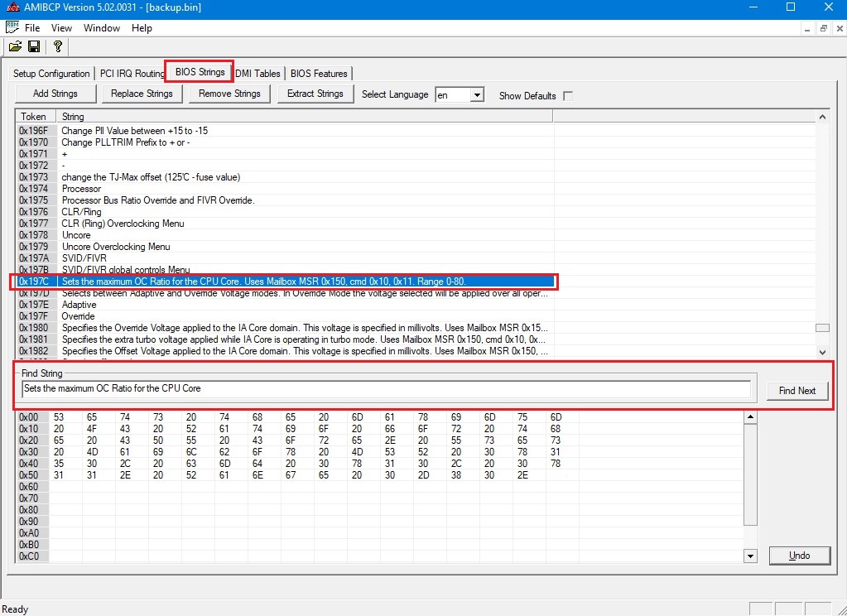
Task: Minimize the inner backup.bin document window
Action: 807,29
